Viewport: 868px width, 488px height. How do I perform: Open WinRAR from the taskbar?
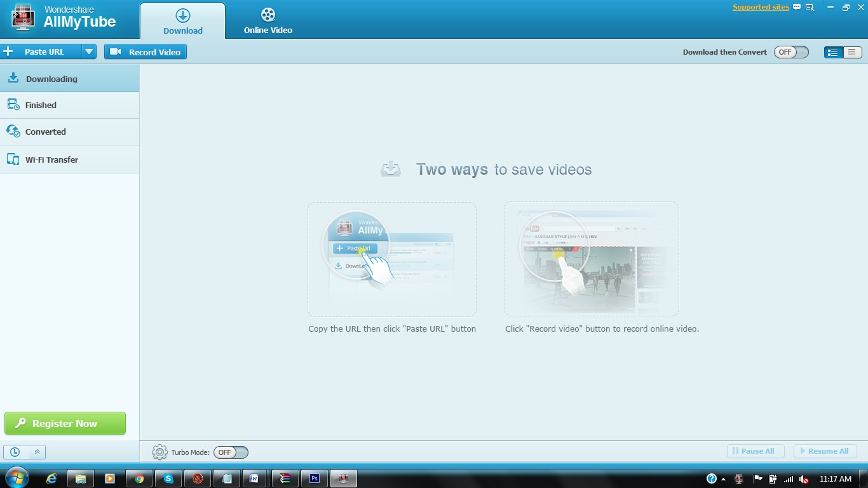tap(285, 478)
